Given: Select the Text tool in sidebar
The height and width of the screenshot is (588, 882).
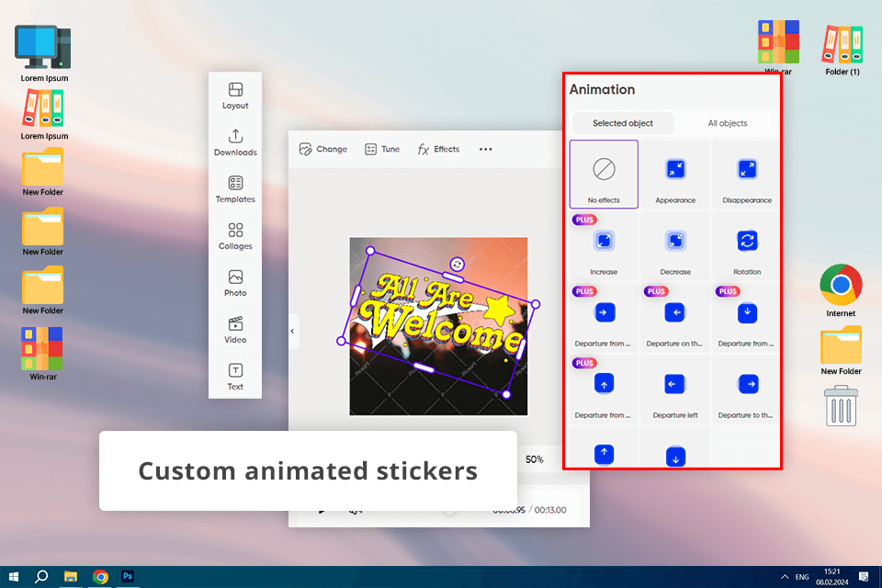Looking at the screenshot, I should 235,377.
